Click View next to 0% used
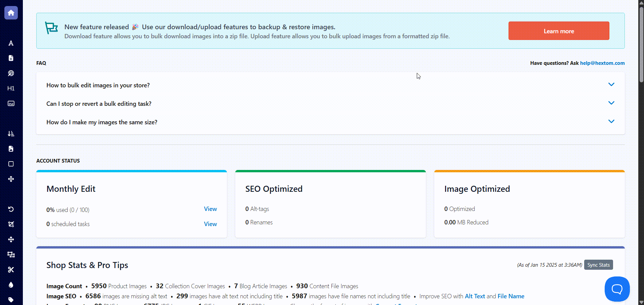The height and width of the screenshot is (305, 644). [210, 209]
